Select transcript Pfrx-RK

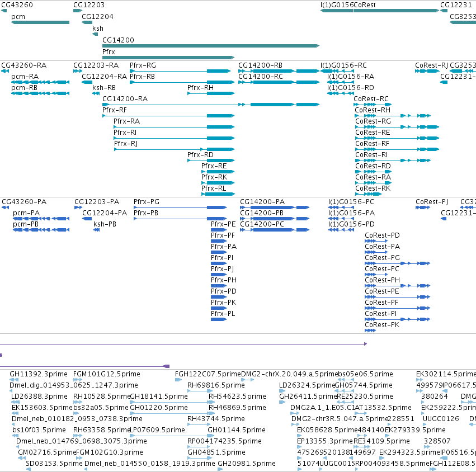(218, 183)
